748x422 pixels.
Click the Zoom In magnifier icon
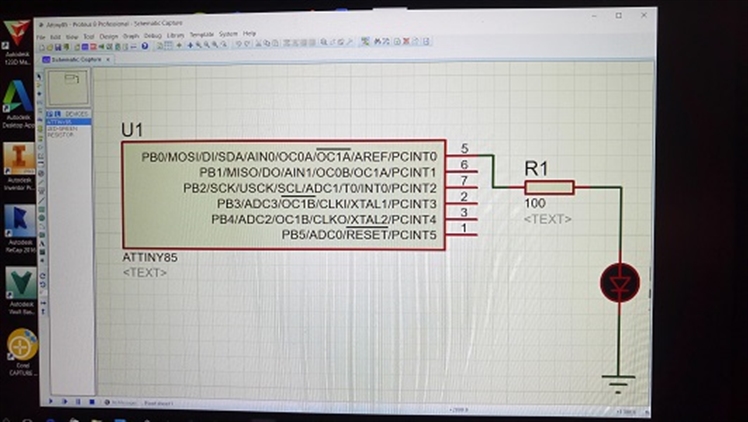pos(199,45)
